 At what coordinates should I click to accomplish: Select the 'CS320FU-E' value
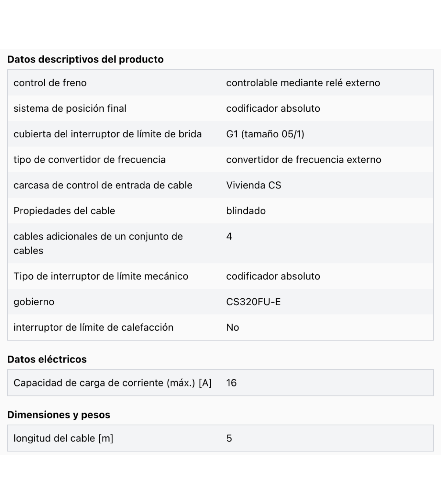(x=254, y=302)
